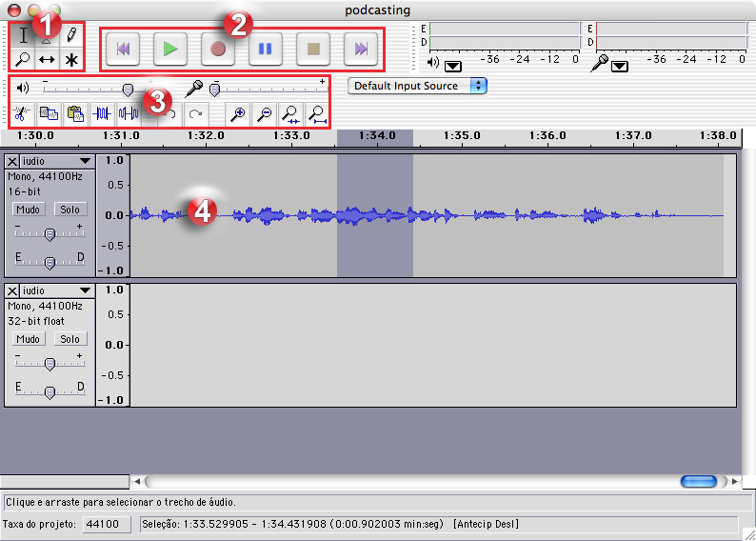This screenshot has height=541, width=756.
Task: Click the project rate field showing 44100
Action: click(x=107, y=524)
